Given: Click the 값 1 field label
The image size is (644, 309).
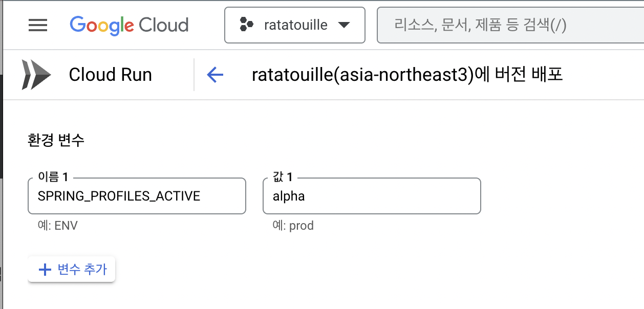Looking at the screenshot, I should 283,178.
